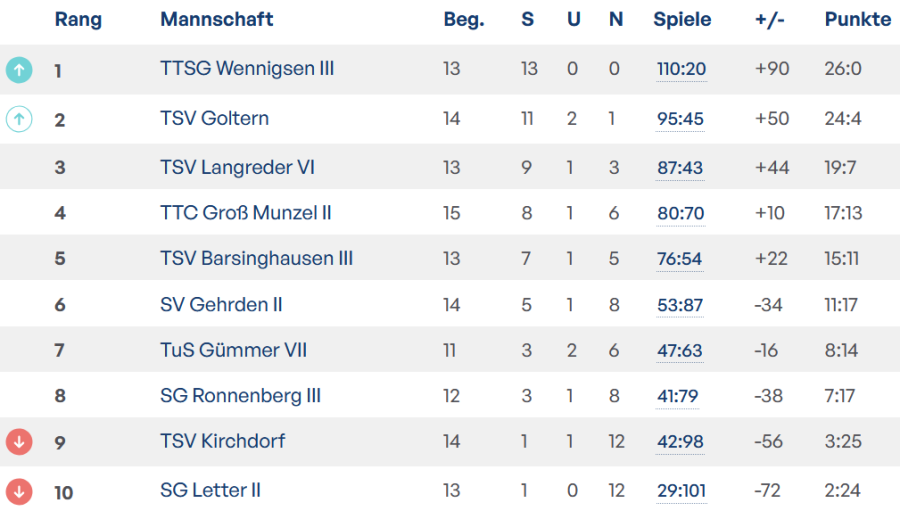
Task: Select TuS Gümmer VII team
Action: (x=233, y=351)
